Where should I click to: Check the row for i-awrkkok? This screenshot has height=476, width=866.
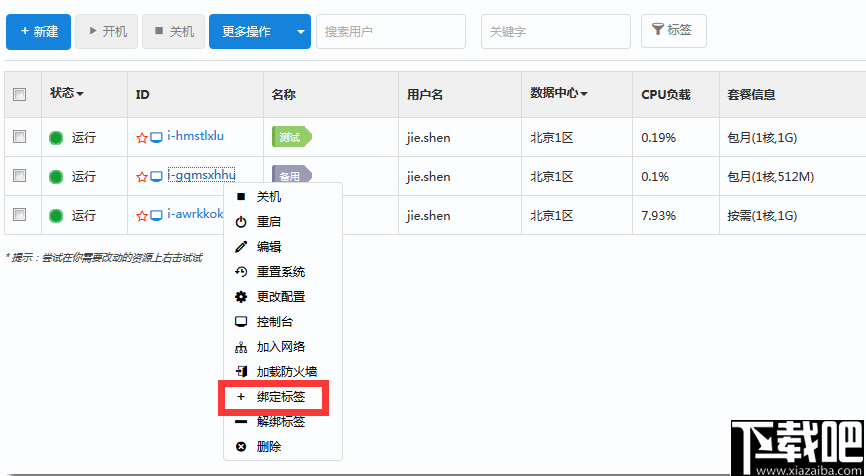pyautogui.click(x=19, y=214)
